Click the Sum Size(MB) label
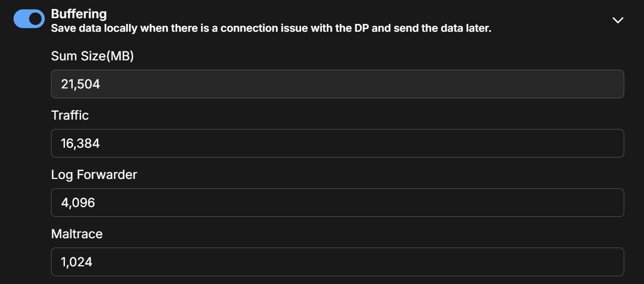Image resolution: width=644 pixels, height=284 pixels. point(92,56)
